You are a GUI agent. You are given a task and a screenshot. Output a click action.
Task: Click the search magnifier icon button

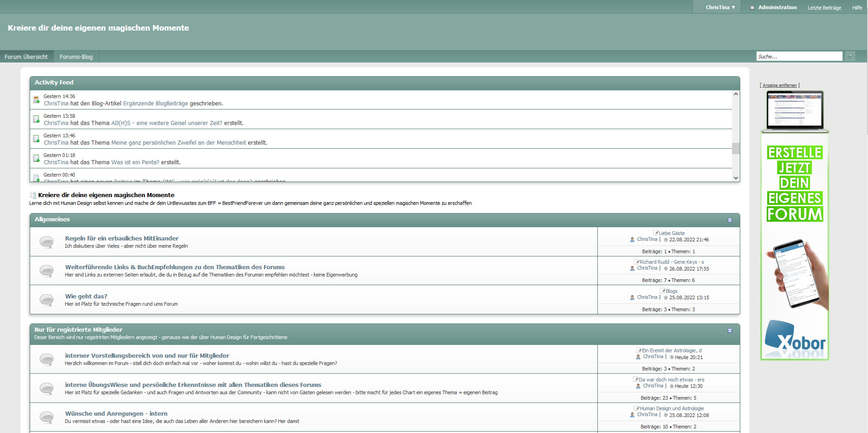(x=850, y=56)
